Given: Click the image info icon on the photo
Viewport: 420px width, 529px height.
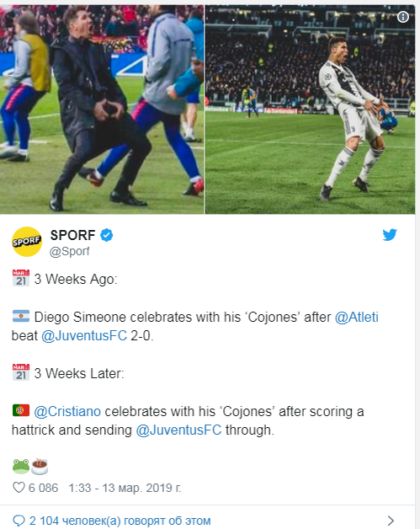Looking at the screenshot, I should click(x=403, y=17).
